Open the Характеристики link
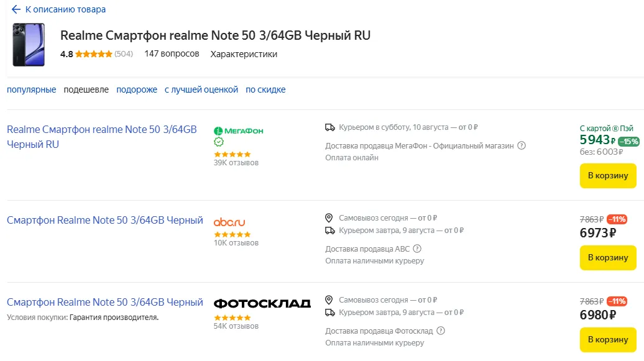 [244, 54]
